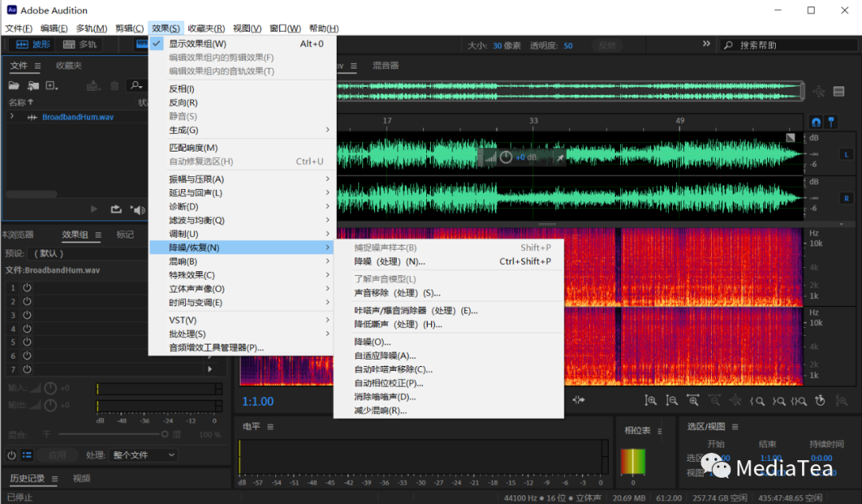
Task: Open 文件 panel menu icon
Action: coord(38,66)
